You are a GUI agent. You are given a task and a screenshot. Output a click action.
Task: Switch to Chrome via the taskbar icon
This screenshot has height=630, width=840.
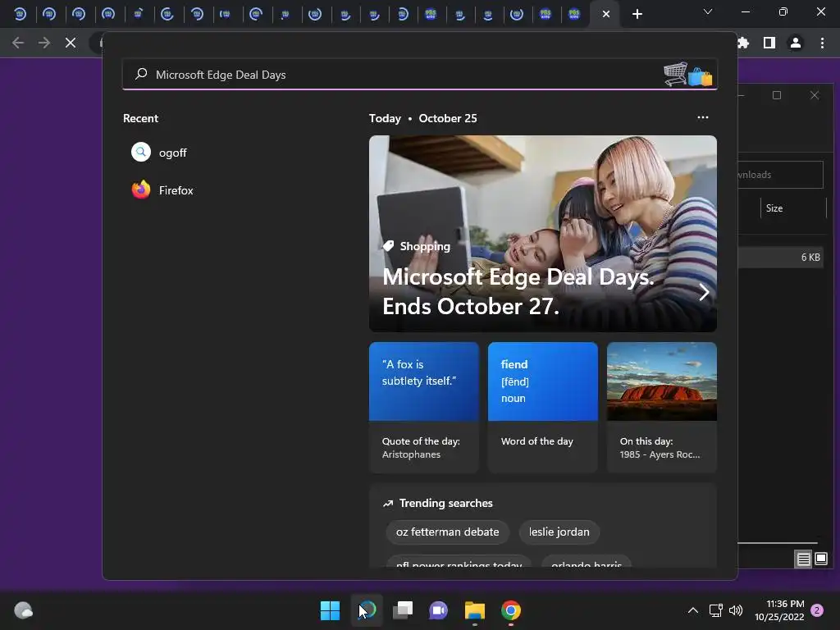pos(511,610)
